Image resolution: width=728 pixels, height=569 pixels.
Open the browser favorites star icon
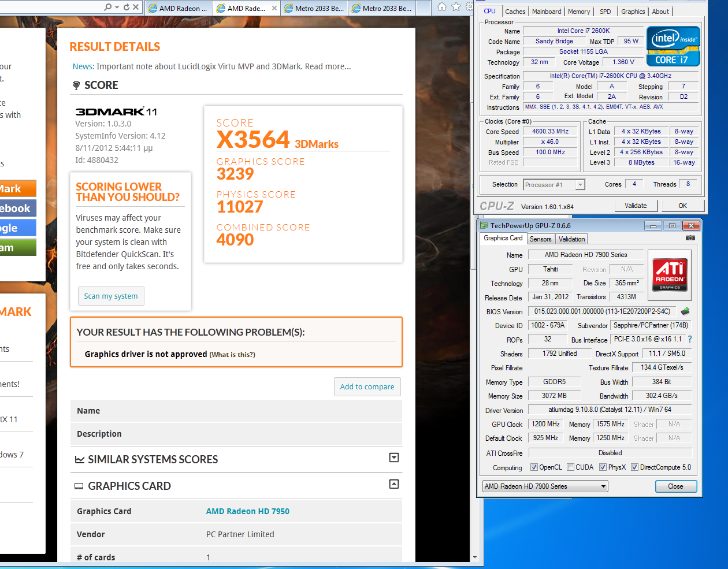(456, 7)
